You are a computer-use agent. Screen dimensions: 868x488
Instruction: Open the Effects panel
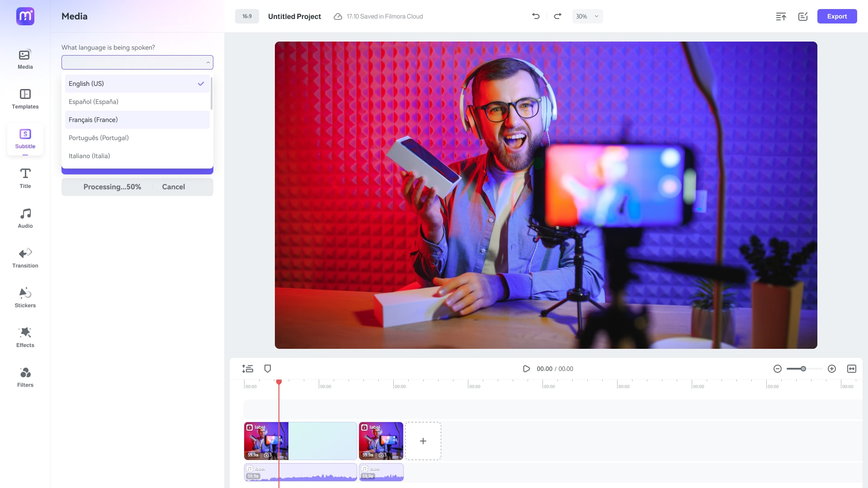25,337
